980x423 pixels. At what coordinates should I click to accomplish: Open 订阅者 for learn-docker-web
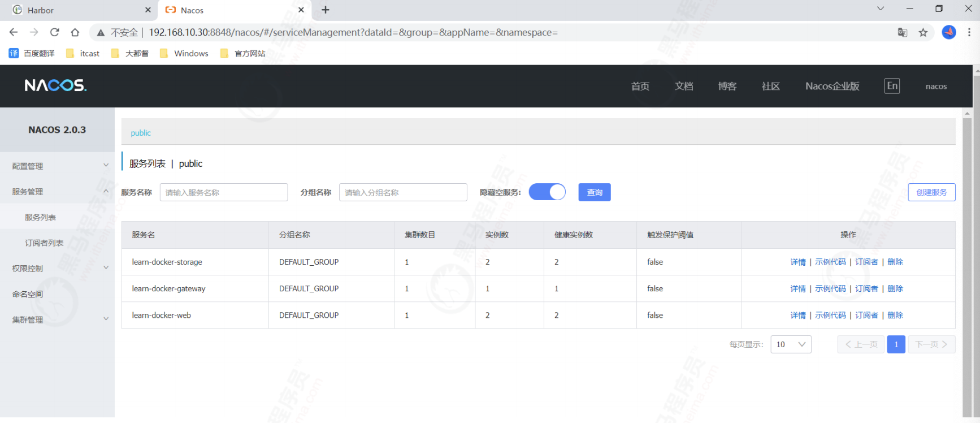(866, 315)
